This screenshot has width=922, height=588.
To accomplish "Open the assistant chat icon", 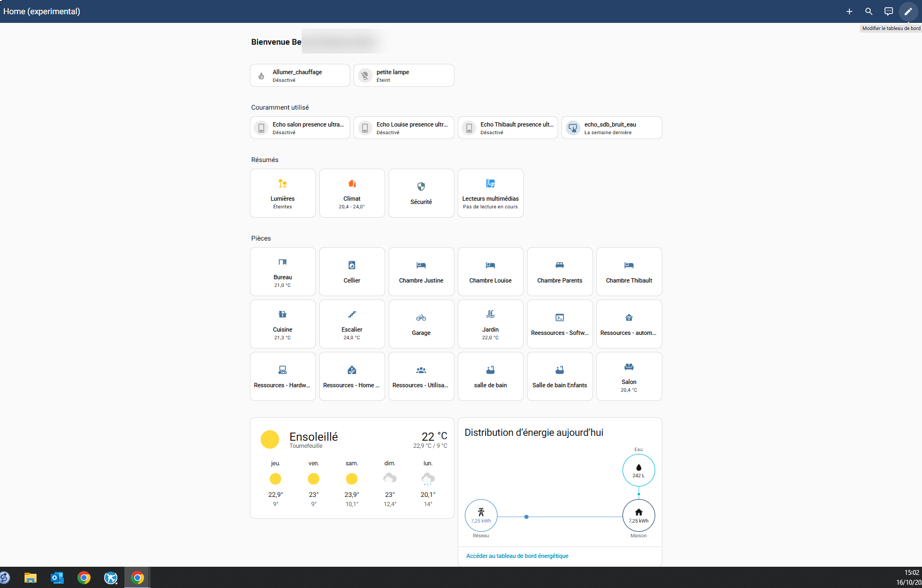I will tap(888, 11).
